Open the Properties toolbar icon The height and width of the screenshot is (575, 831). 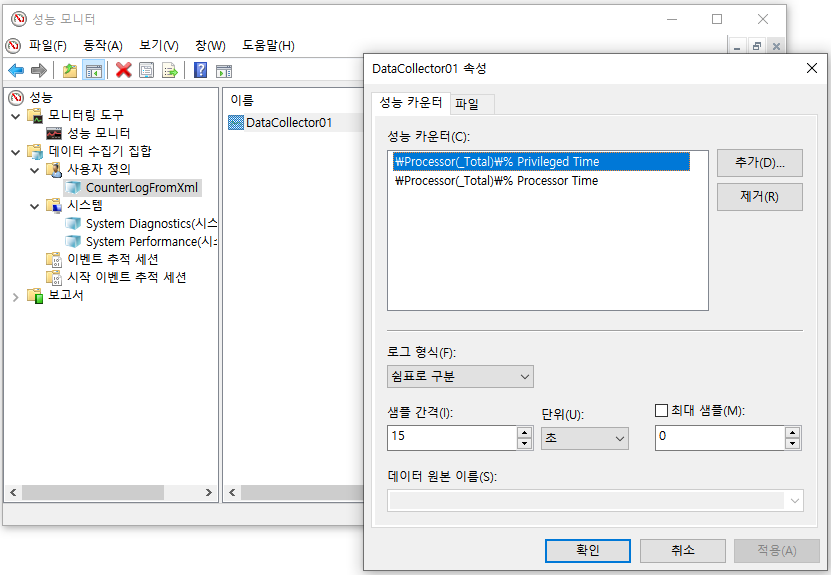[x=146, y=70]
